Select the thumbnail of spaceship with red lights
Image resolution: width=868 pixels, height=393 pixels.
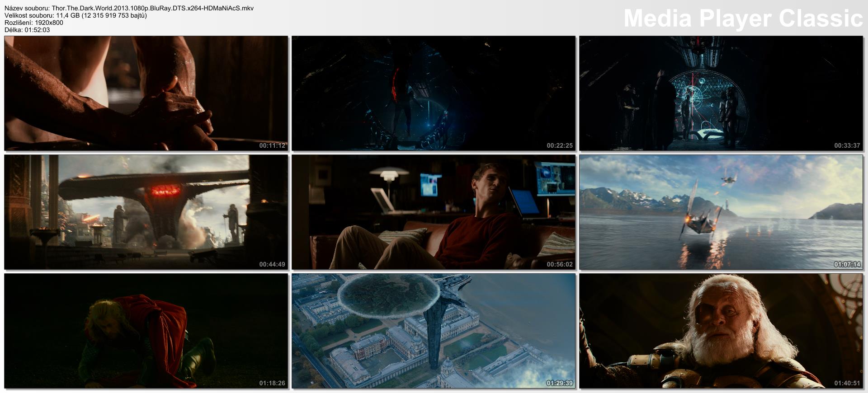tap(146, 212)
